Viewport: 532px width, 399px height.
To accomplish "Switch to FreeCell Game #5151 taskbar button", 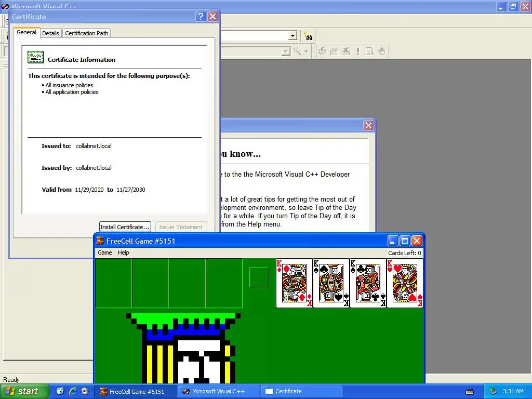I will [x=135, y=392].
